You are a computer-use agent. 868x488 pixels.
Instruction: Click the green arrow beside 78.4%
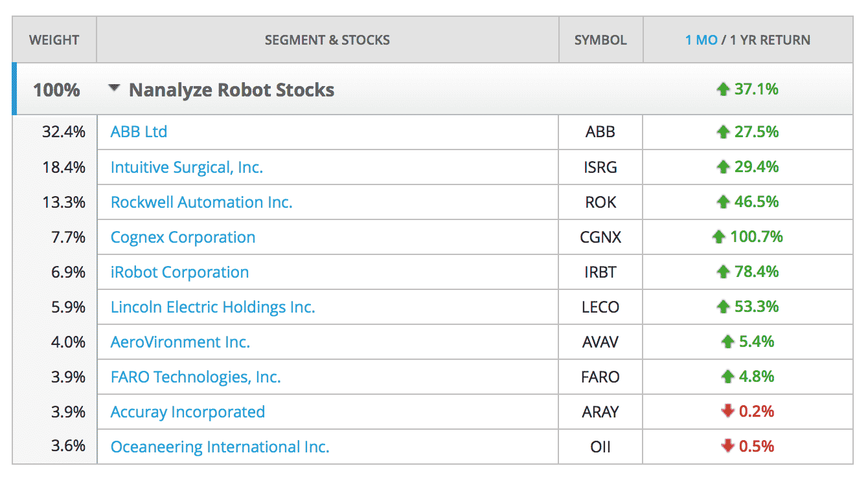(x=723, y=272)
